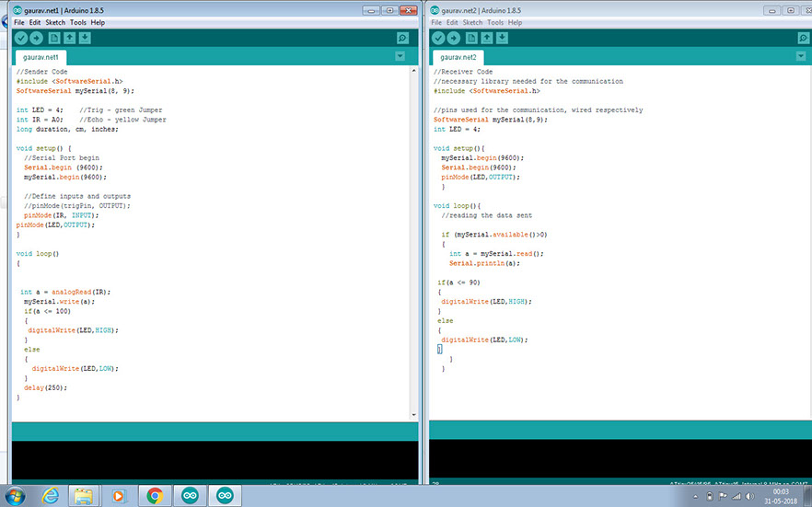The height and width of the screenshot is (507, 812).
Task: Open Edit menu in gaurav.net1 window
Action: coord(35,22)
